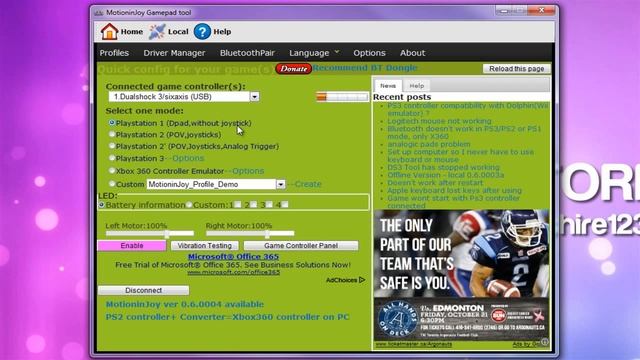
Task: Expand the connected game controller dropdown
Action: pos(254,97)
